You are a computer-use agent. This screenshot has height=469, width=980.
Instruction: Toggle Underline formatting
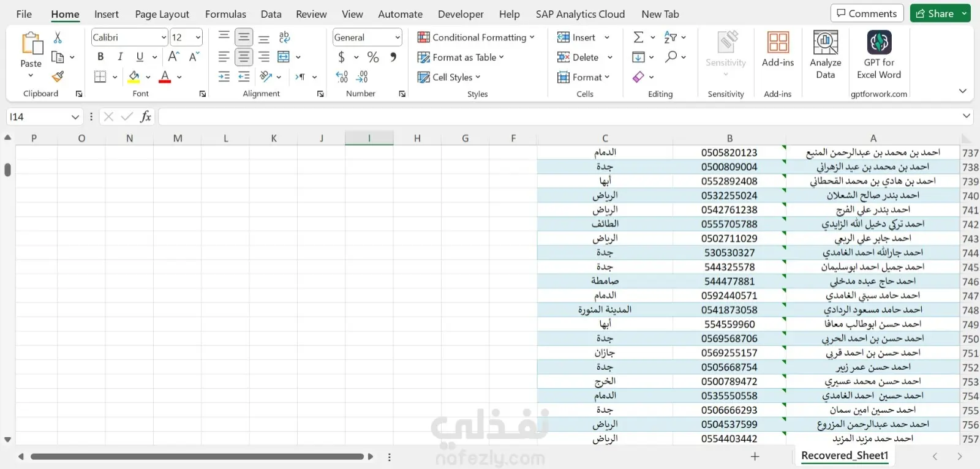tap(140, 57)
